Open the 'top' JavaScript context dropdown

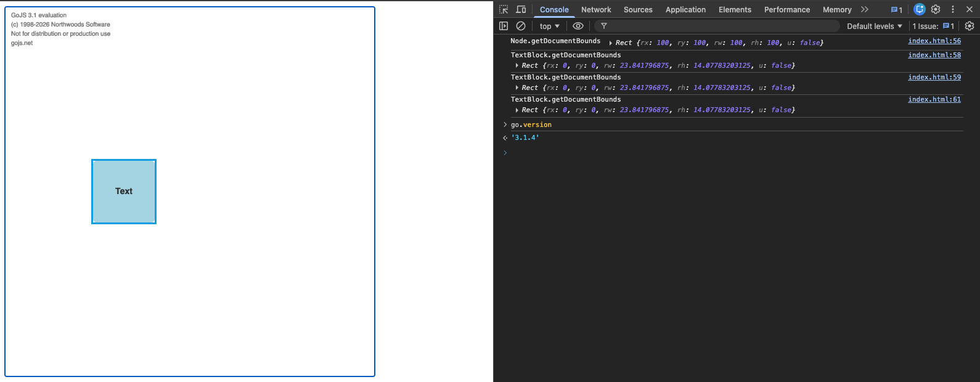point(549,26)
